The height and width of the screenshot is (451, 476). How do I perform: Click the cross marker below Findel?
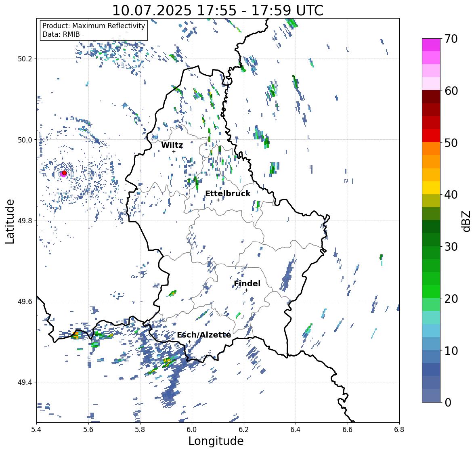(x=247, y=290)
